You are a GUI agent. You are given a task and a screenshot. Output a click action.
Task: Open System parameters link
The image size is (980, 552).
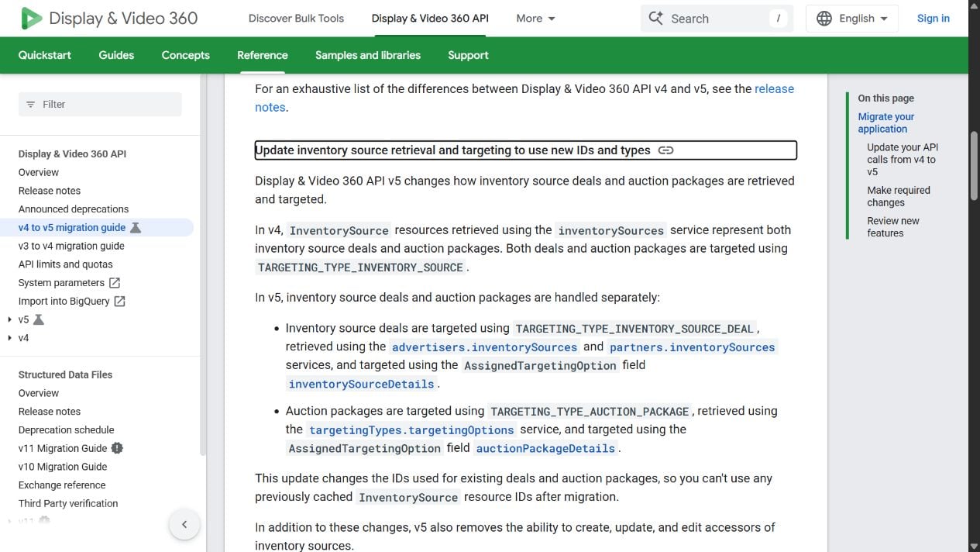[61, 283]
